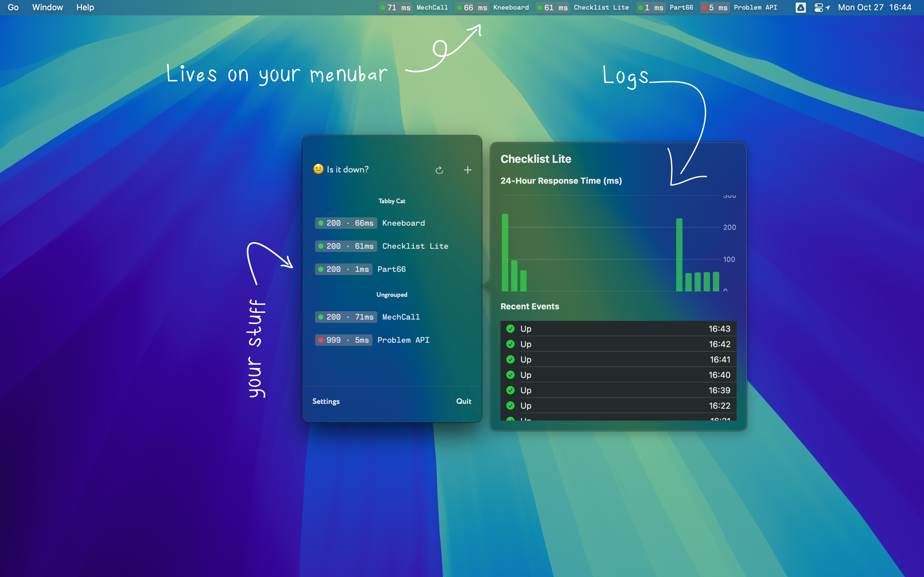924x577 pixels.
Task: Select the 16:43 Up event row
Action: (x=618, y=329)
